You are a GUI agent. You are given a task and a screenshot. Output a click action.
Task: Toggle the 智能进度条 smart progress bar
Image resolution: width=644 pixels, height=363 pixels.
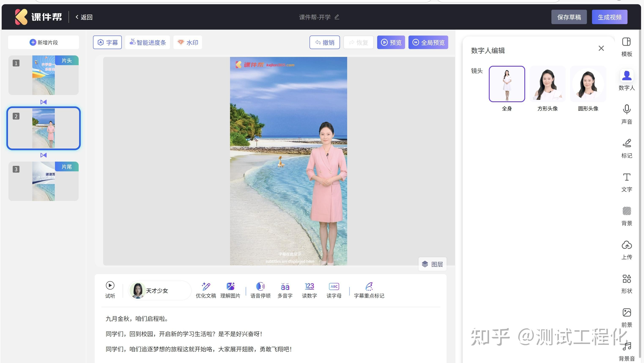(x=148, y=42)
